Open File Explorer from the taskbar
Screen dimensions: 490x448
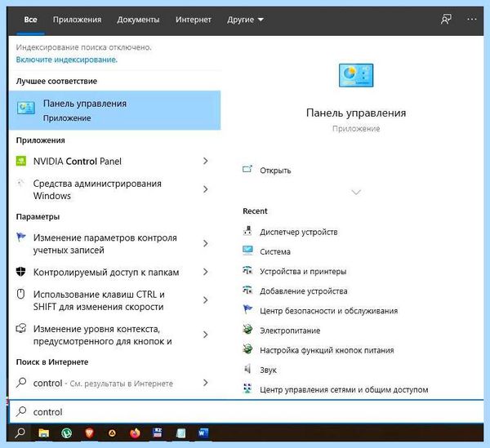pos(43,432)
